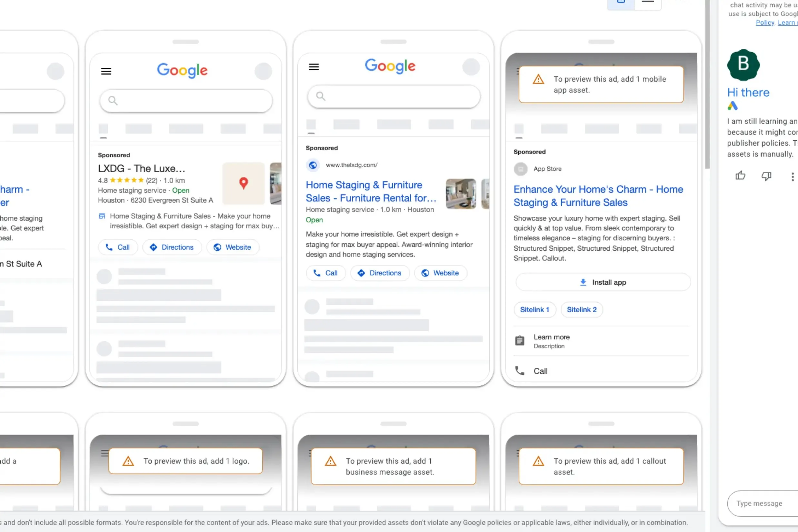Click Install app button

point(603,282)
